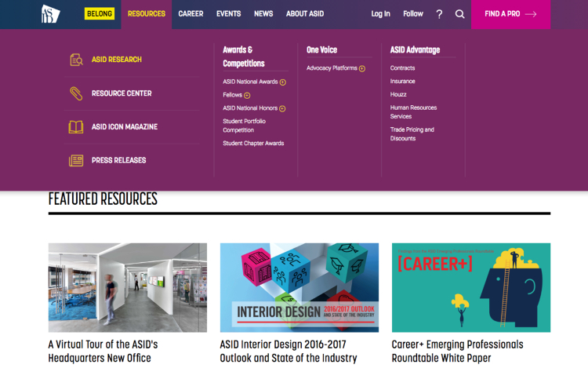Click the Follow link
This screenshot has width=588, height=379.
pos(413,14)
